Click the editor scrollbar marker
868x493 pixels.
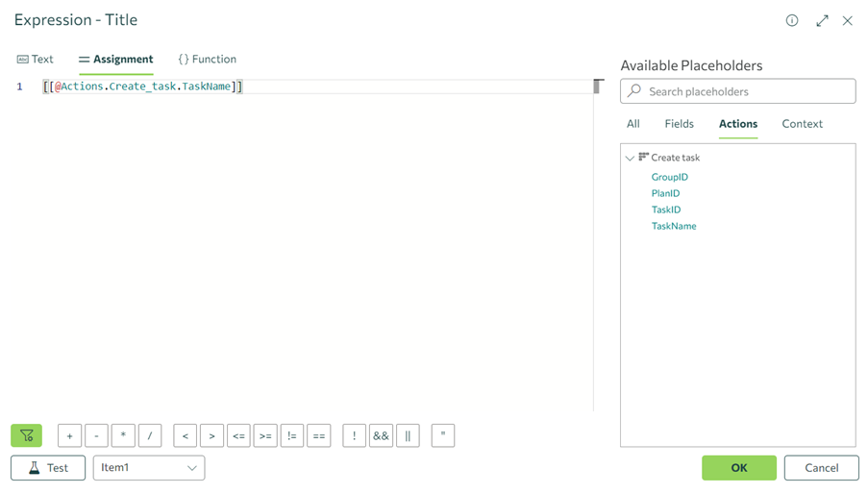pos(597,86)
